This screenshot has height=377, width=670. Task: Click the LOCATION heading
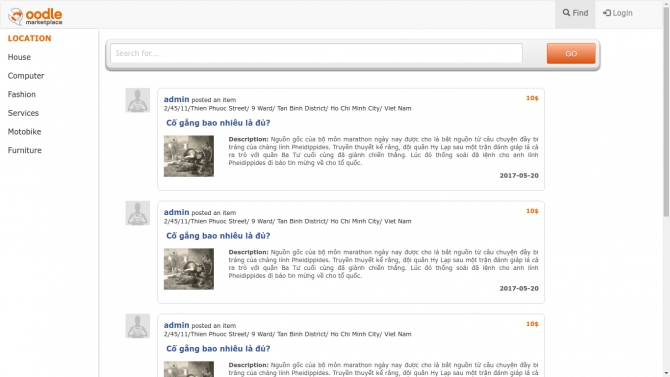click(29, 38)
